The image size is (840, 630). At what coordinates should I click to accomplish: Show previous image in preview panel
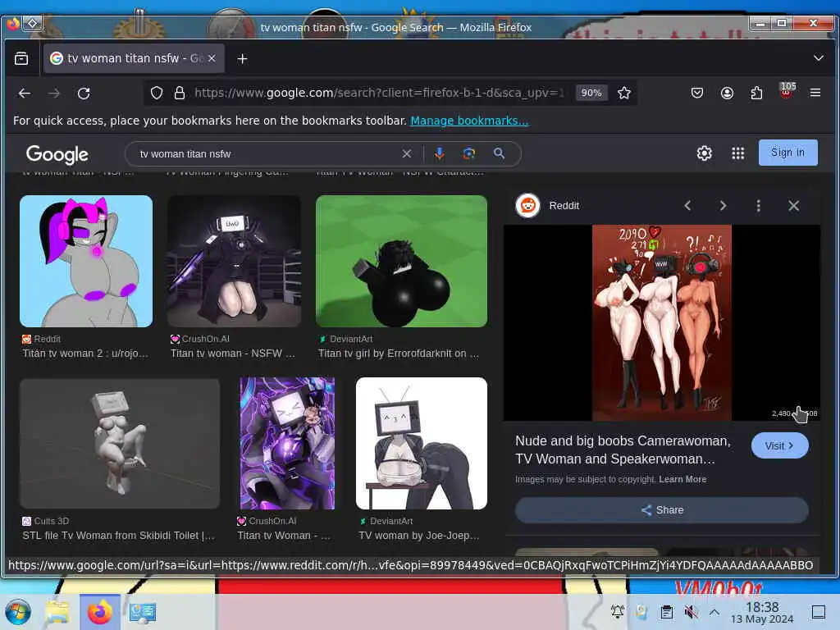pyautogui.click(x=687, y=206)
